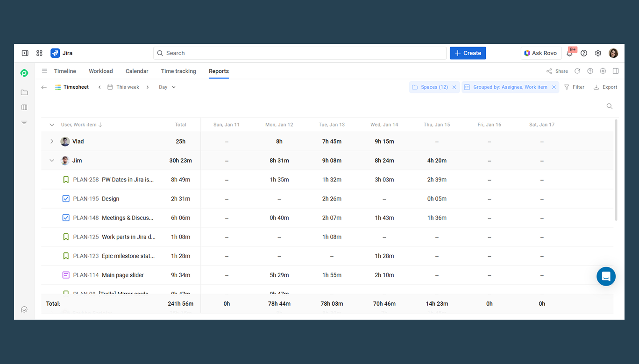Toggle the Jira sidebar panel icon
The image size is (639, 364).
25,53
